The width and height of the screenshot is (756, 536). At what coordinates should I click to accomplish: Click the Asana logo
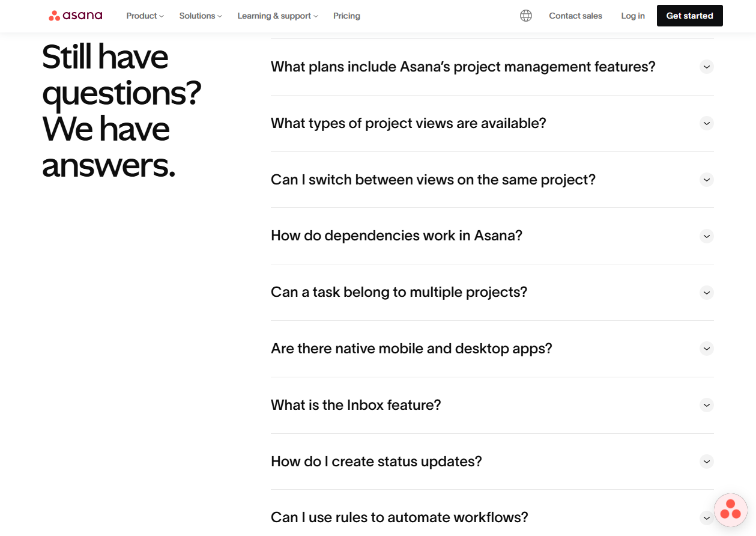[x=75, y=16]
